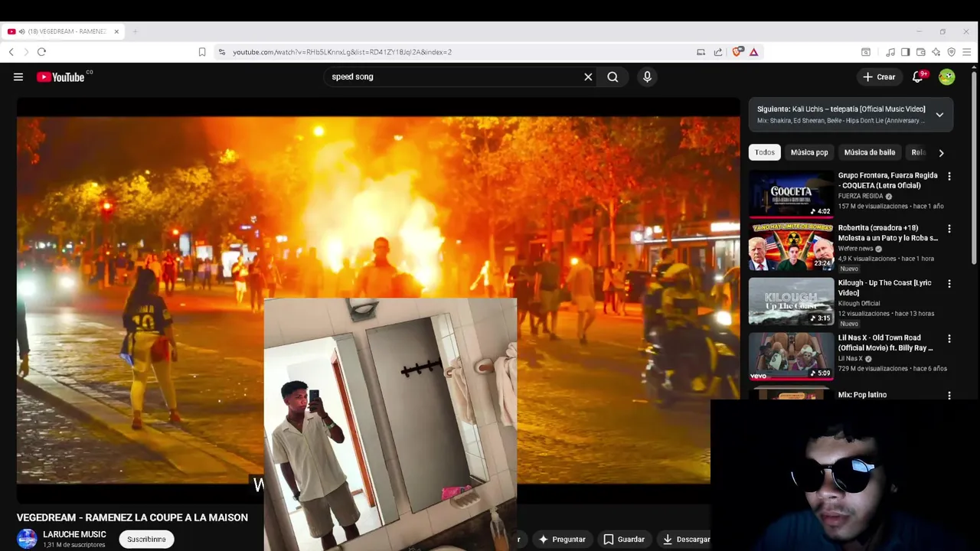The height and width of the screenshot is (551, 980).
Task: Save video with Guardar button
Action: coord(623,539)
